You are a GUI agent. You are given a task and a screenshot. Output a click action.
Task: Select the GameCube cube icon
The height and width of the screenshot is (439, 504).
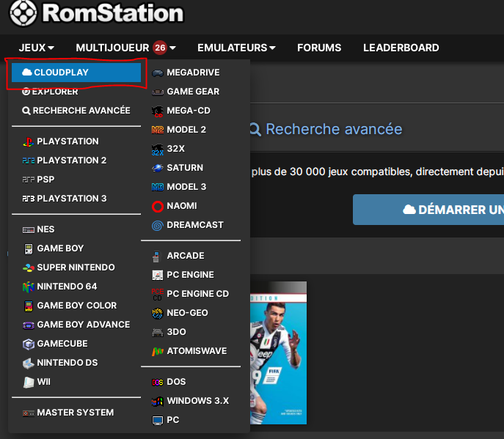coord(28,344)
